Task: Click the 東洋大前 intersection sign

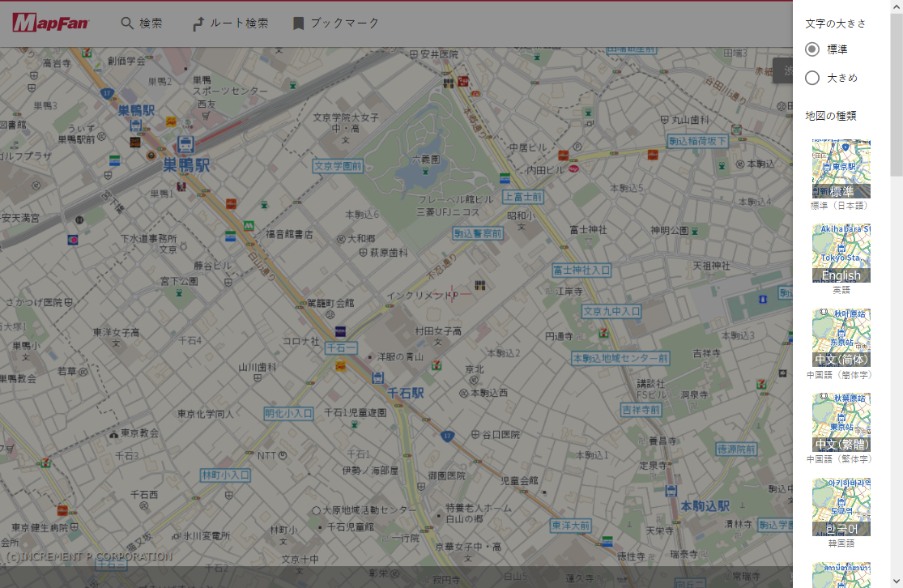Action: (571, 526)
